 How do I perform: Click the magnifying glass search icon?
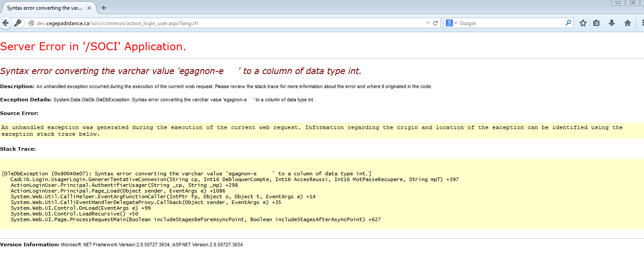coord(569,23)
